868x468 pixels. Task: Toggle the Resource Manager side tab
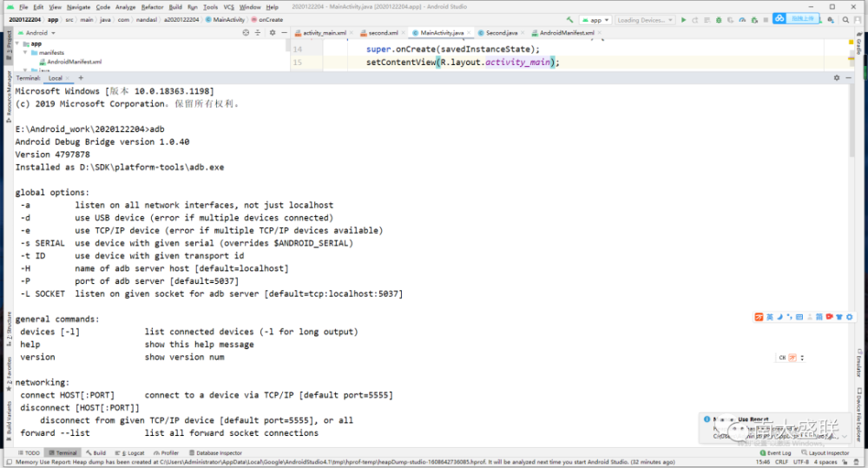(x=9, y=97)
